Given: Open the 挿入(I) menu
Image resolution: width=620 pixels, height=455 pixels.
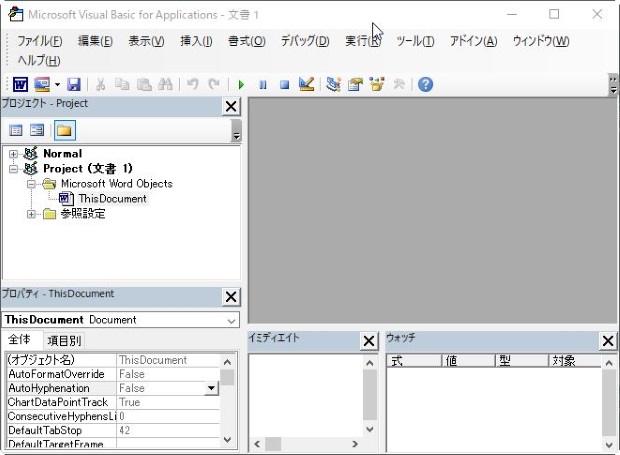Looking at the screenshot, I should (x=196, y=41).
